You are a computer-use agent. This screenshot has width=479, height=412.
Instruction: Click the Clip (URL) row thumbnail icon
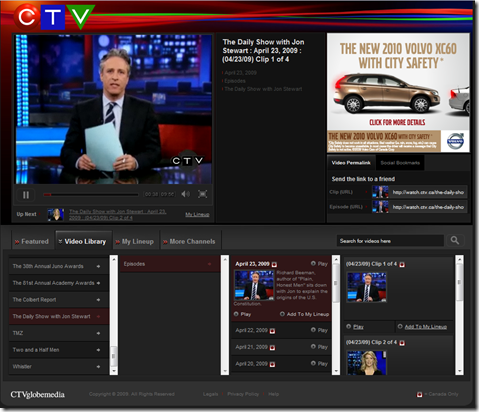[x=380, y=192]
